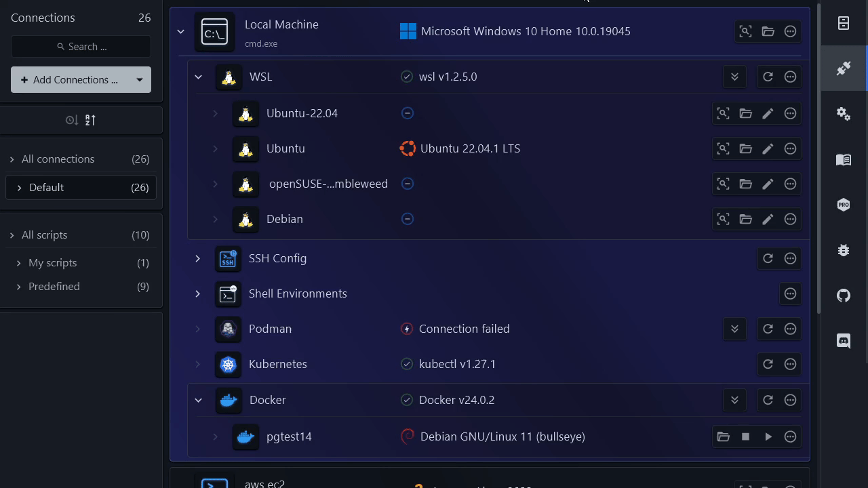Open the documentation book icon in sidebar
Screen dimensions: 868x488
coord(844,159)
